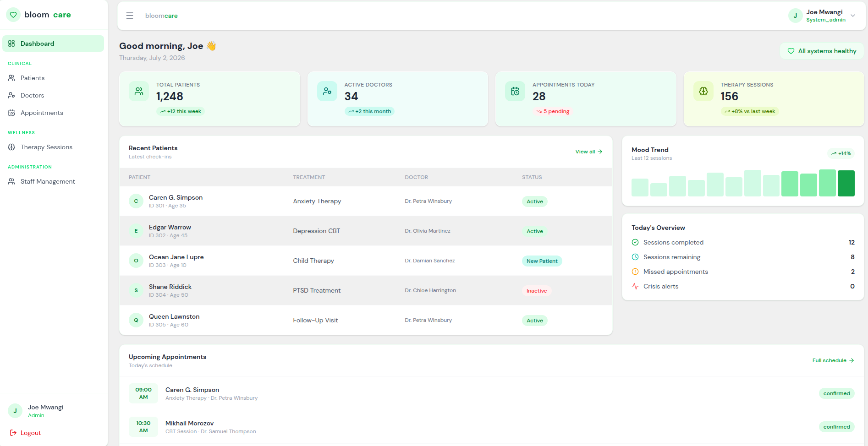
Task: Click the Therapy Sessions sidebar icon
Action: [11, 147]
